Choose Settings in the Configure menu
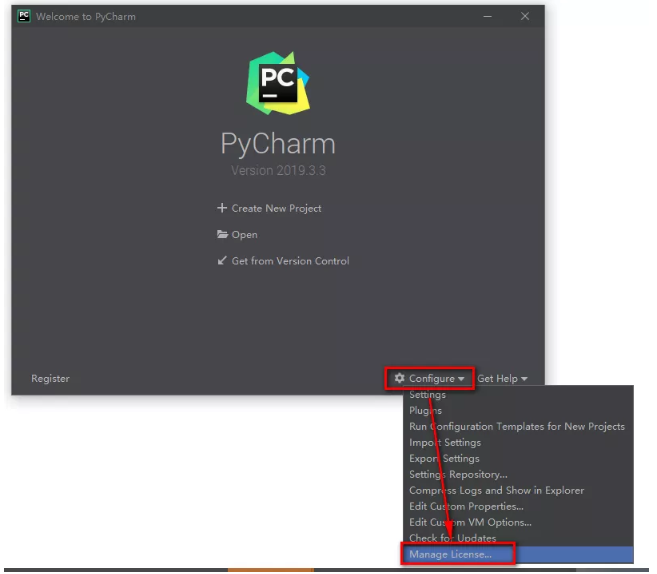This screenshot has height=574, width=657. 518,395
